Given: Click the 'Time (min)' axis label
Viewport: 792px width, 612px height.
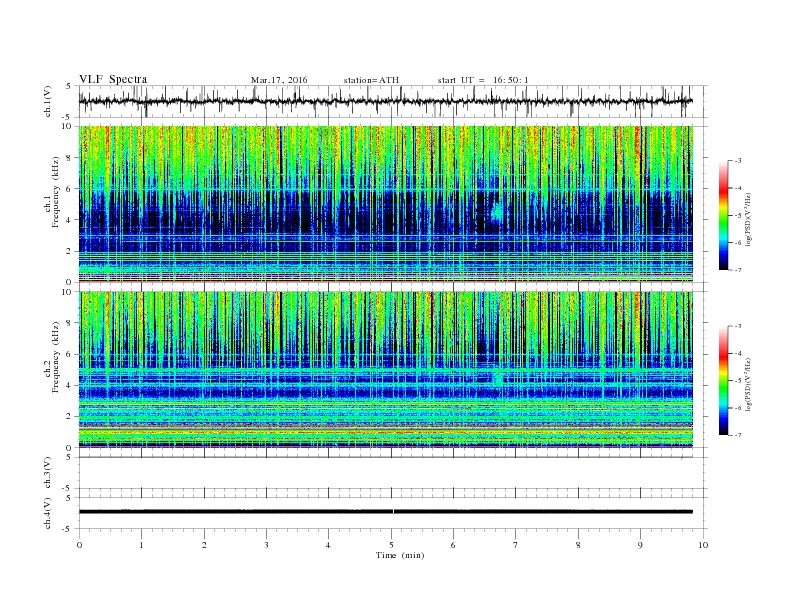Looking at the screenshot, I should (x=400, y=555).
